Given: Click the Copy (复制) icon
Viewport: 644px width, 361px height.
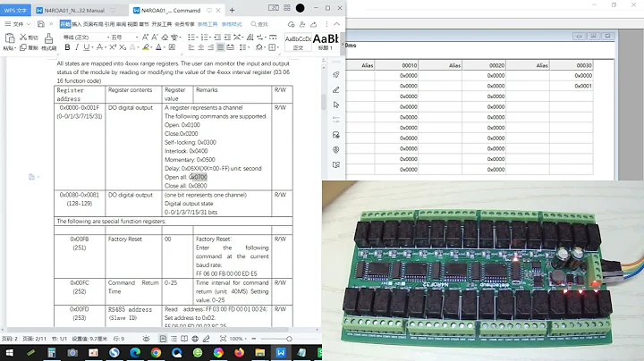Looking at the screenshot, I should (23, 47).
